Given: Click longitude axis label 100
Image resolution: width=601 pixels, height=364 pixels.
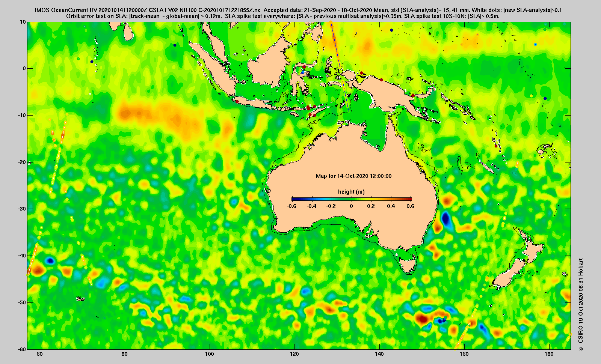Looking at the screenshot, I should coord(210,354).
